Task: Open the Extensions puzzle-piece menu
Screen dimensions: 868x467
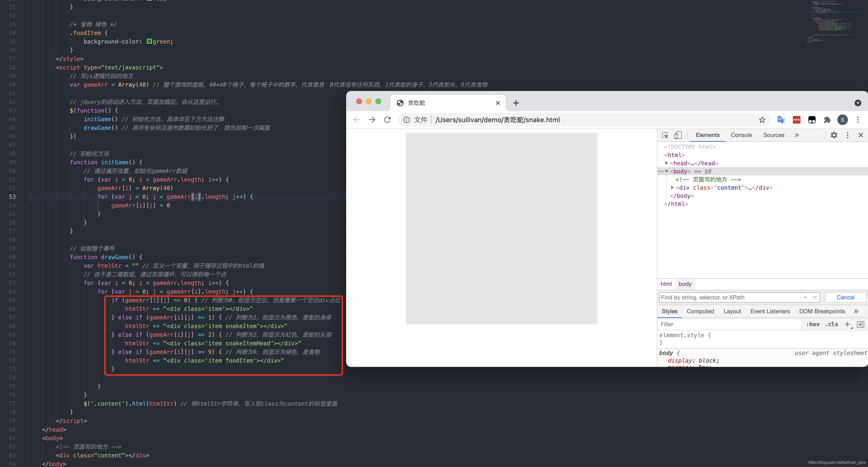Action: (827, 120)
